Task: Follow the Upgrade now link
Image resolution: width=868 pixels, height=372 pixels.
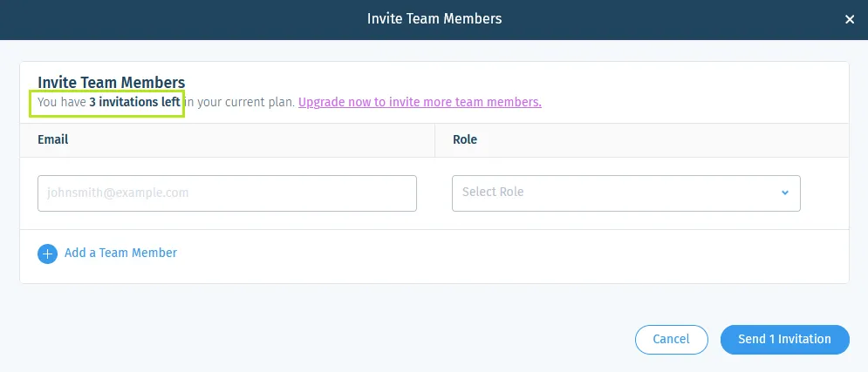Action: [x=420, y=102]
